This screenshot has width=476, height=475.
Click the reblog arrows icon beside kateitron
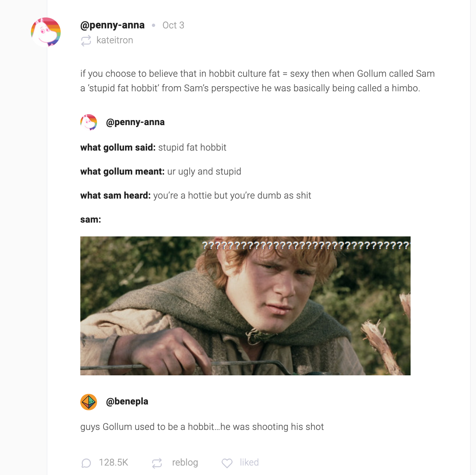86,40
